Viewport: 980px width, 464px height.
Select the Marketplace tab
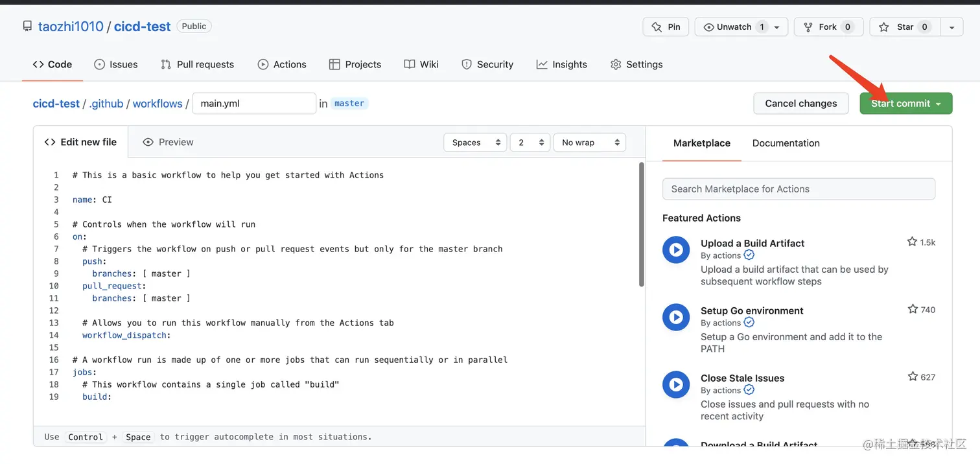(x=702, y=143)
